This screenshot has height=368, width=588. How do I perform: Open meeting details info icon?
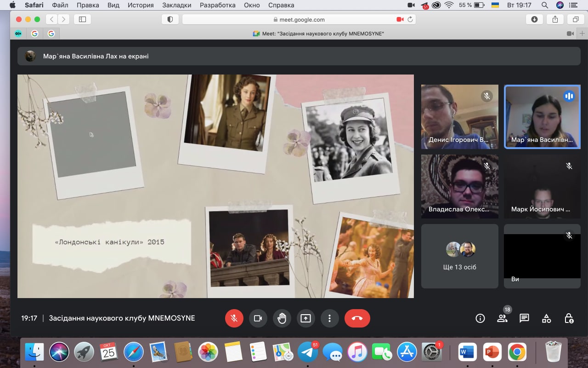click(x=480, y=318)
